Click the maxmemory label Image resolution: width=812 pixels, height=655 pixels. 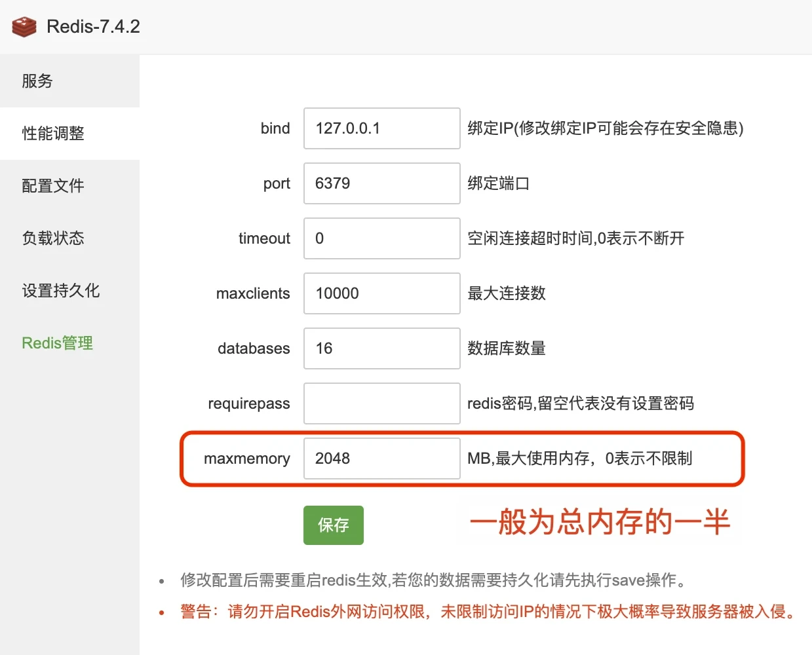pyautogui.click(x=247, y=459)
